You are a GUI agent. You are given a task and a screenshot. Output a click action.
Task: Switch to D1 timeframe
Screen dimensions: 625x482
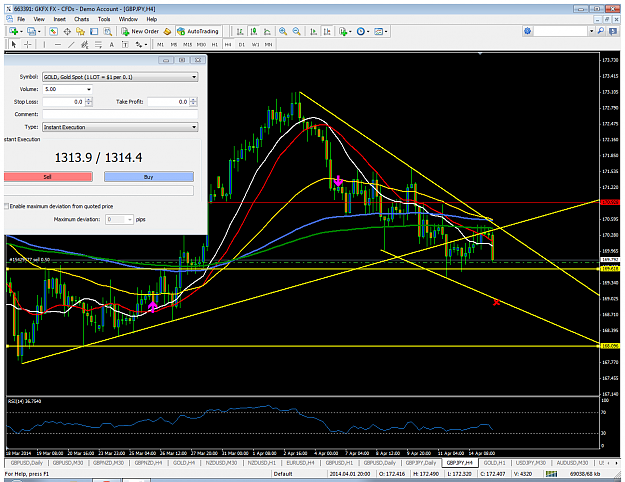click(242, 44)
